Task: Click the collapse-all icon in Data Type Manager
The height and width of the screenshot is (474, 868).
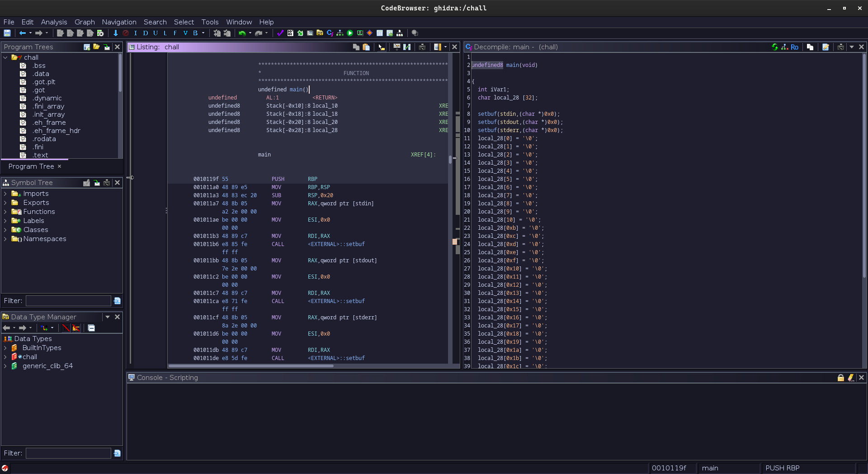Action: coord(91,328)
